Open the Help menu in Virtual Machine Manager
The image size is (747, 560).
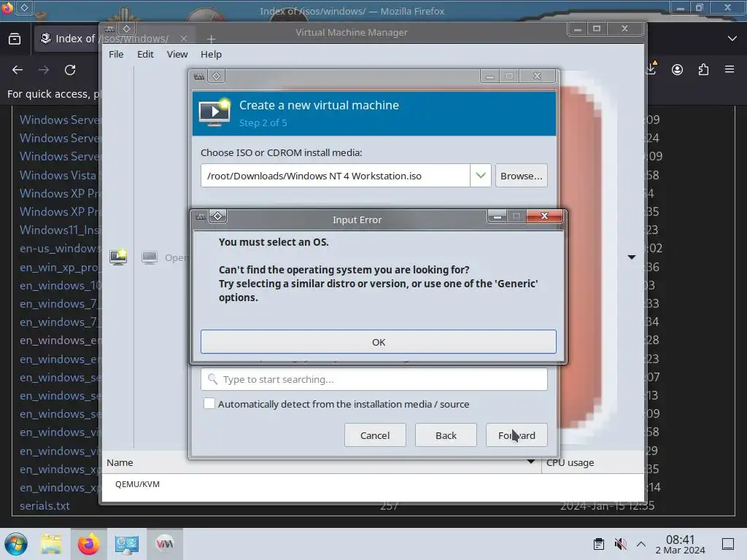211,54
